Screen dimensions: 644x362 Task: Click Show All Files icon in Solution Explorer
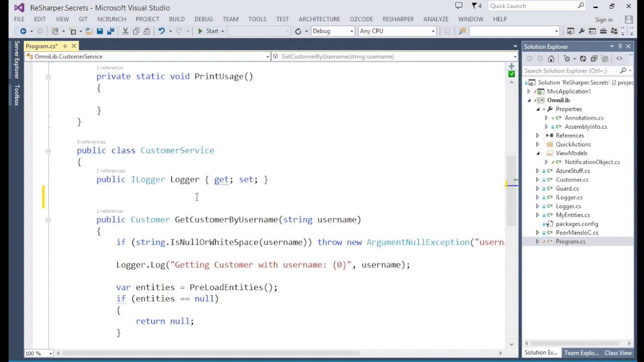(x=605, y=58)
